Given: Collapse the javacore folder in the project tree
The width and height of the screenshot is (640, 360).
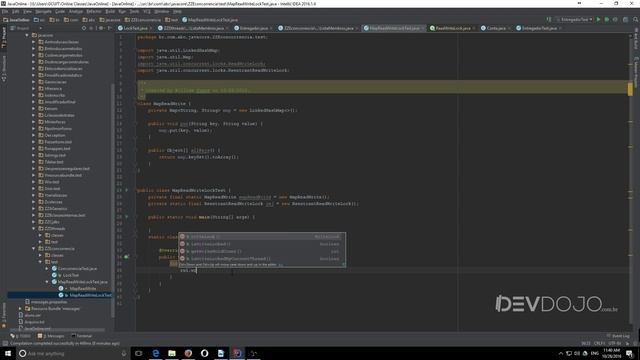Looking at the screenshot, I should pos(27,36).
